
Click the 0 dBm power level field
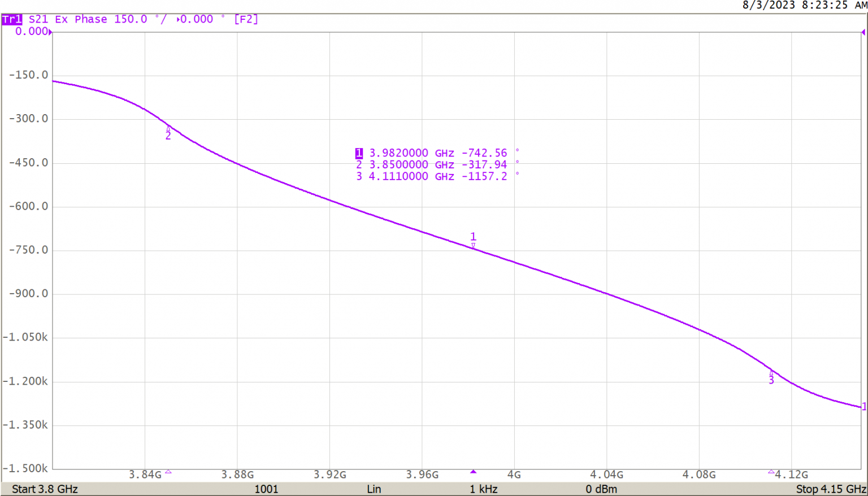click(601, 489)
